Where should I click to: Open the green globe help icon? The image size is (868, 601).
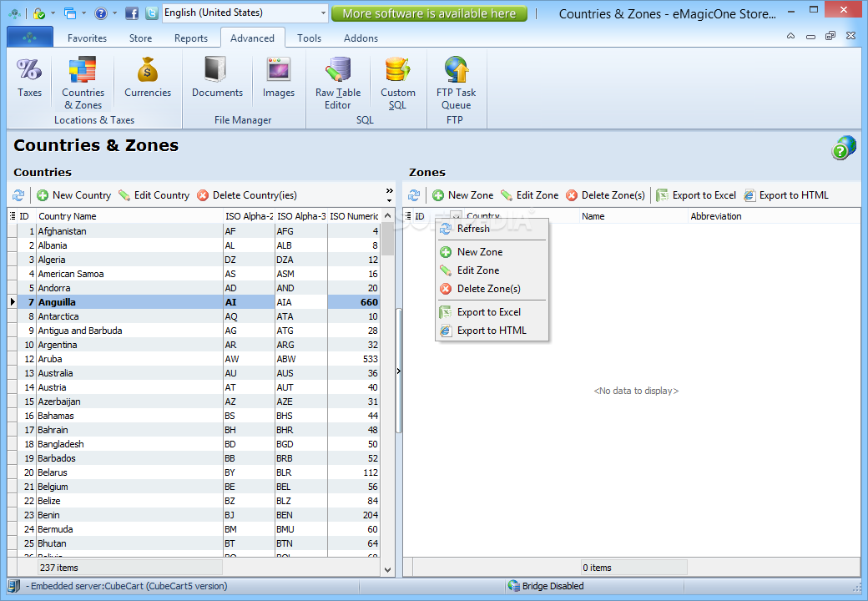pos(843,148)
